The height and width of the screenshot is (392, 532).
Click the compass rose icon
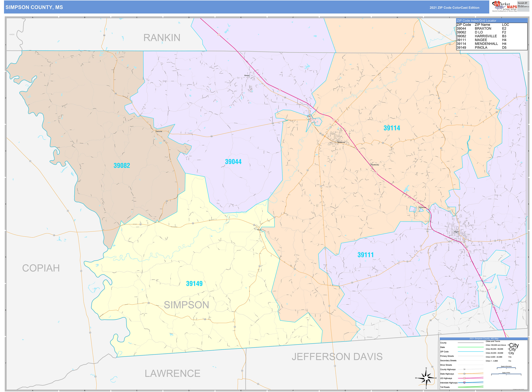tap(426, 378)
